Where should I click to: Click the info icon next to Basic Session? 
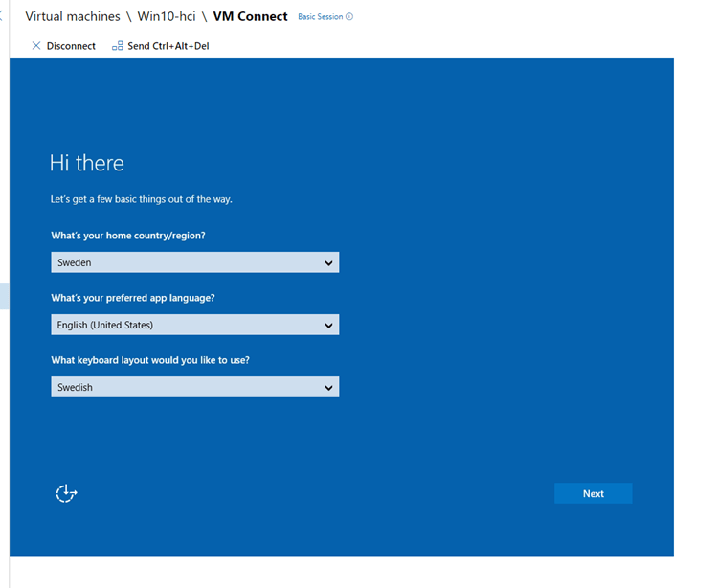click(349, 17)
